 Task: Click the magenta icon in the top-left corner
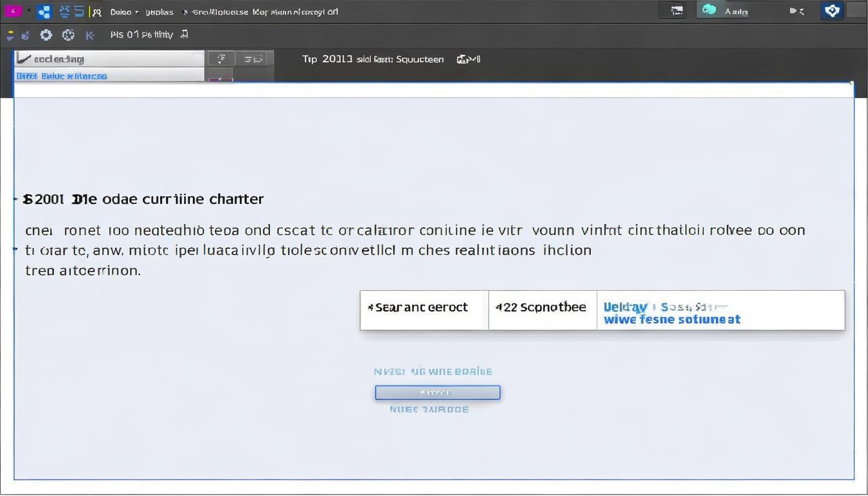pyautogui.click(x=13, y=11)
